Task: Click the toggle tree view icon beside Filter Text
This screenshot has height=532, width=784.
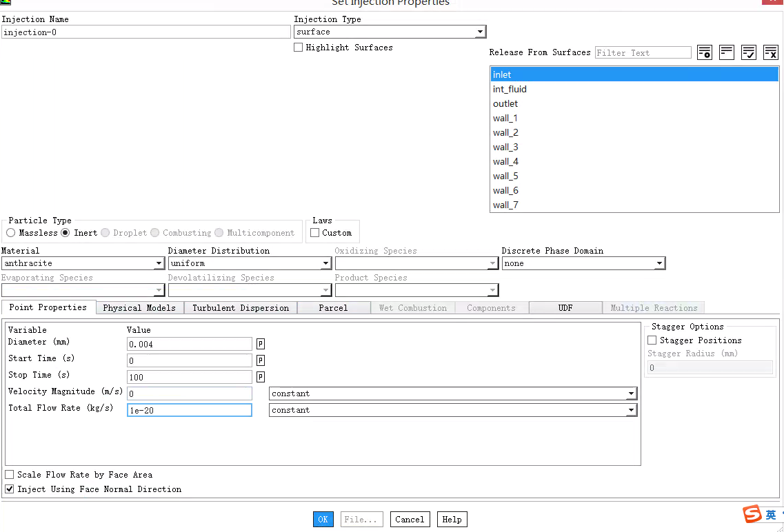Action: pos(704,52)
